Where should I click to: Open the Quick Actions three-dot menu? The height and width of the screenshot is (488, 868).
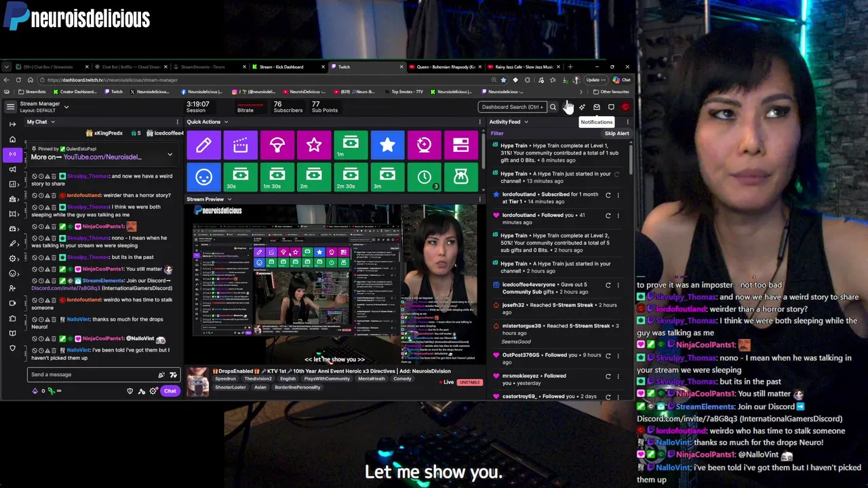pyautogui.click(x=480, y=122)
